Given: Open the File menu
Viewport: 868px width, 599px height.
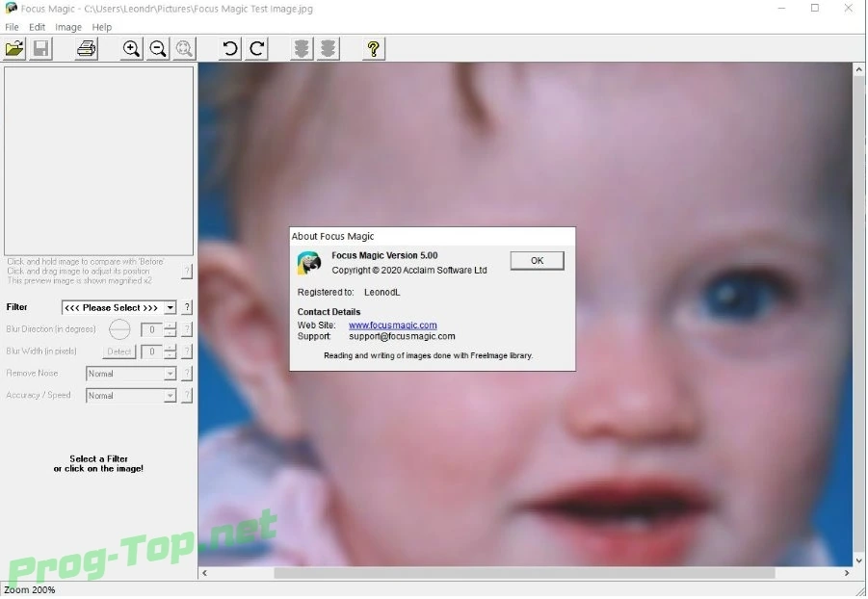Looking at the screenshot, I should coord(12,27).
